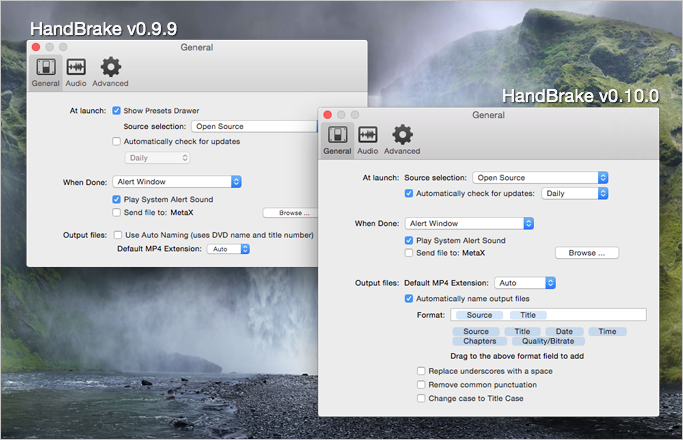Open Source selection dropdown in v0.9.9 window

click(255, 126)
